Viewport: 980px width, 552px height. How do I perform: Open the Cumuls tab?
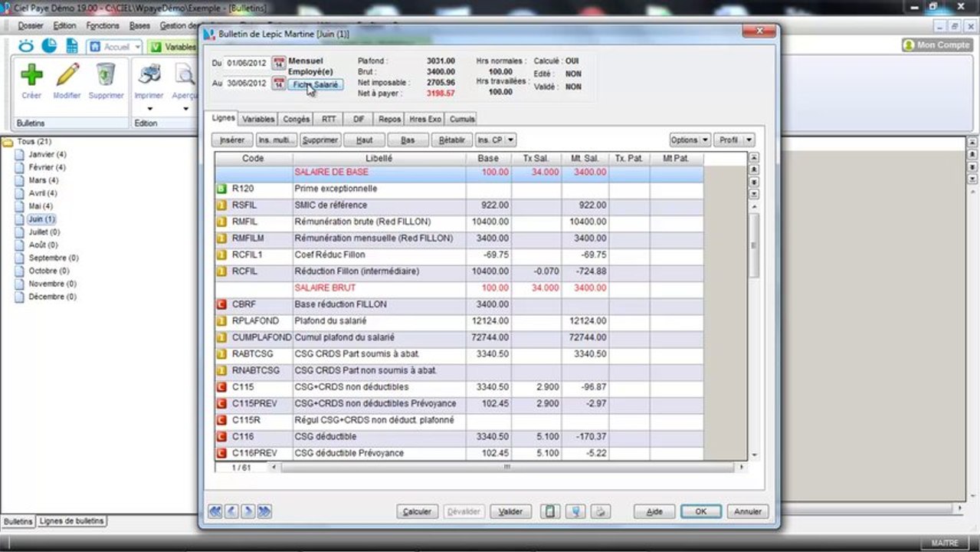tap(462, 120)
